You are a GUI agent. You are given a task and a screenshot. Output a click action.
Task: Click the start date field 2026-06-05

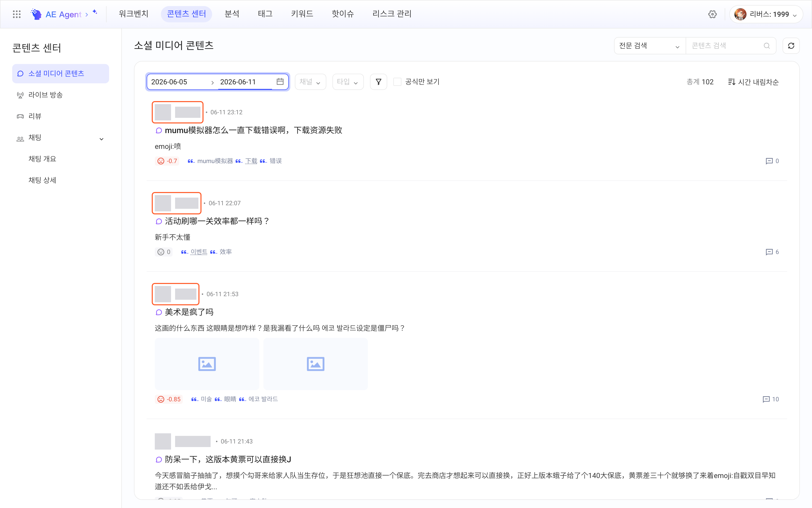178,82
